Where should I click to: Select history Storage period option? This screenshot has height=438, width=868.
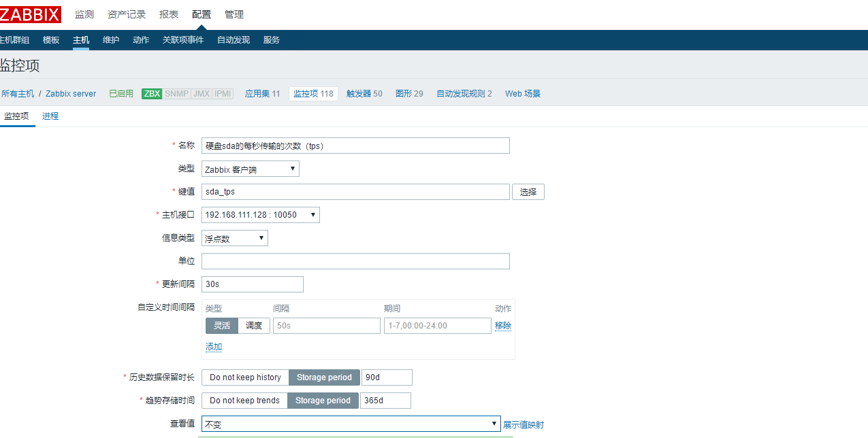point(324,377)
